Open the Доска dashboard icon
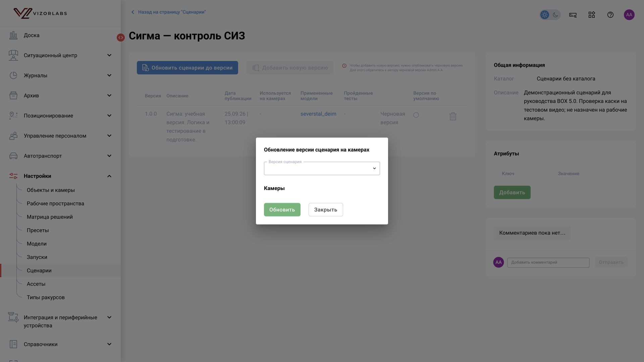Viewport: 644px width, 362px height. coord(13,35)
